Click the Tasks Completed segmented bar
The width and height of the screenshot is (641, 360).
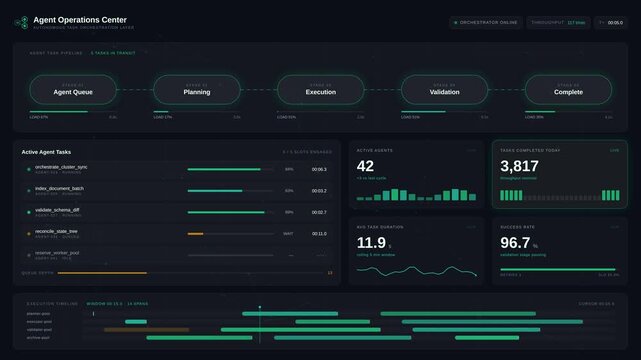[560, 195]
